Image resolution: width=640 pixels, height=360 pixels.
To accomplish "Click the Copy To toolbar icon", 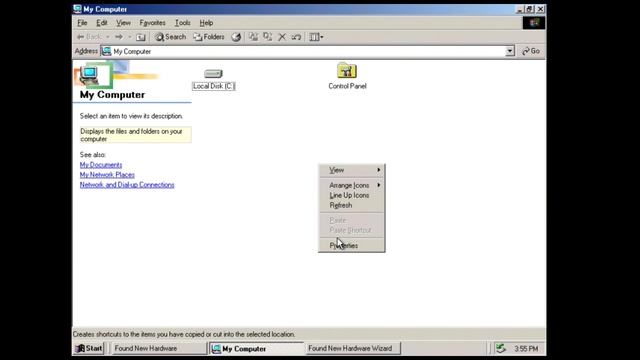I will [x=268, y=37].
